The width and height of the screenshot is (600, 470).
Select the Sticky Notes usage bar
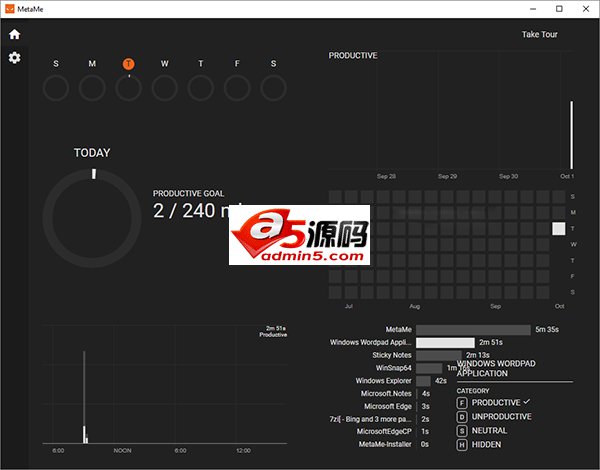tap(439, 355)
